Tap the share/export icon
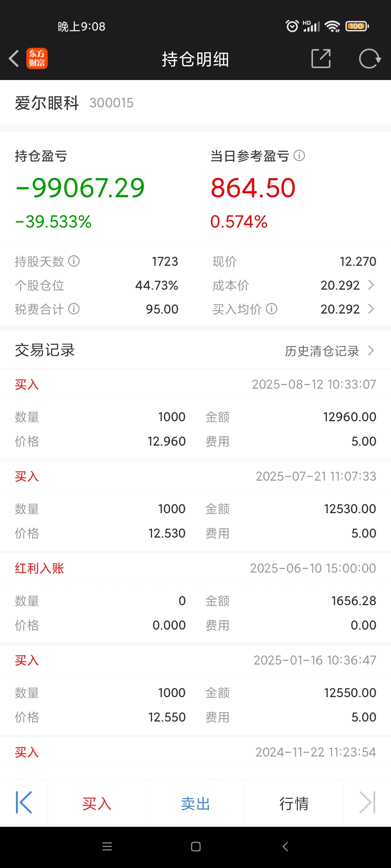The image size is (391, 868). point(321,59)
